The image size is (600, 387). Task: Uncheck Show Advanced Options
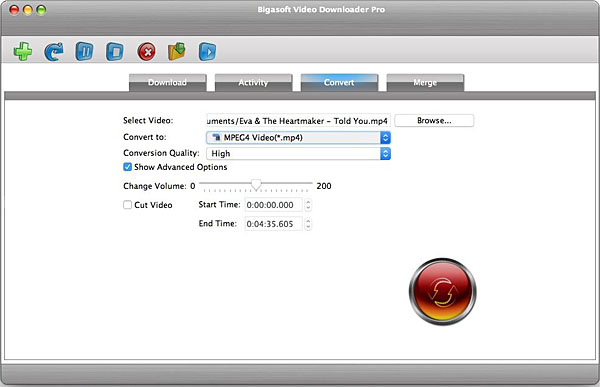click(x=127, y=167)
